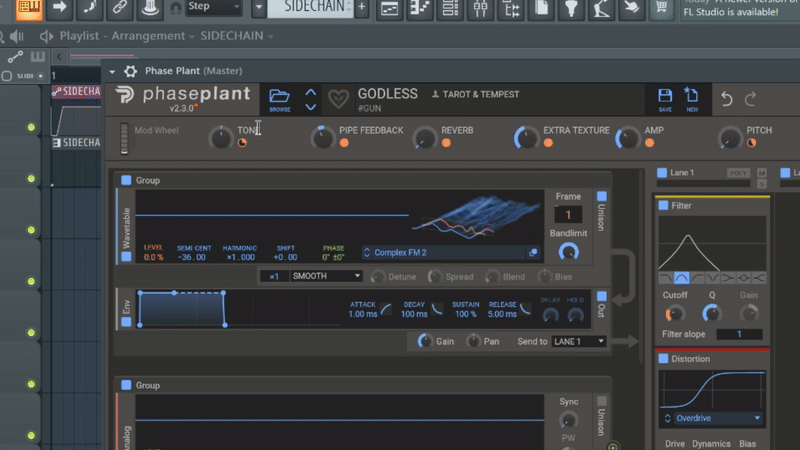Toggle the Filter effect enable box
The image size is (800, 450).
tap(663, 205)
